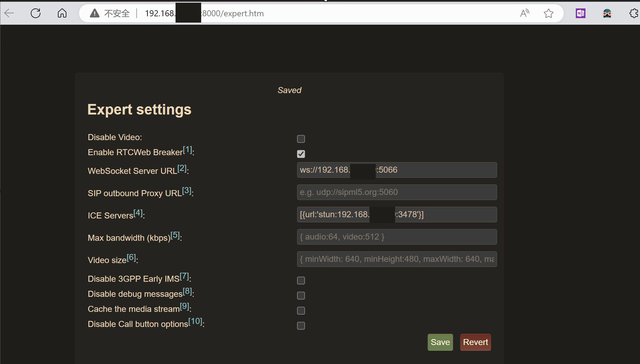This screenshot has width=640, height=364.
Task: Click the browser back arrow icon
Action: point(9,13)
